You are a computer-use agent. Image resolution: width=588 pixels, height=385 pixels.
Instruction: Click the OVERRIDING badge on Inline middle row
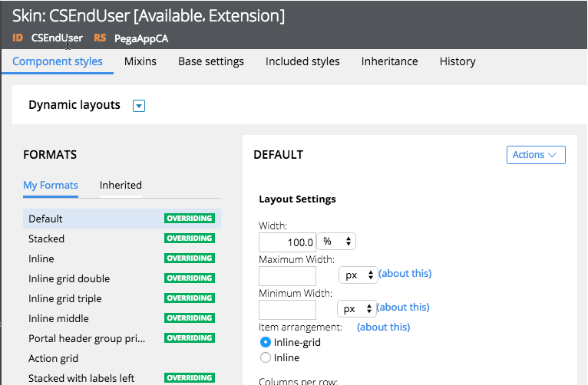[x=190, y=318]
